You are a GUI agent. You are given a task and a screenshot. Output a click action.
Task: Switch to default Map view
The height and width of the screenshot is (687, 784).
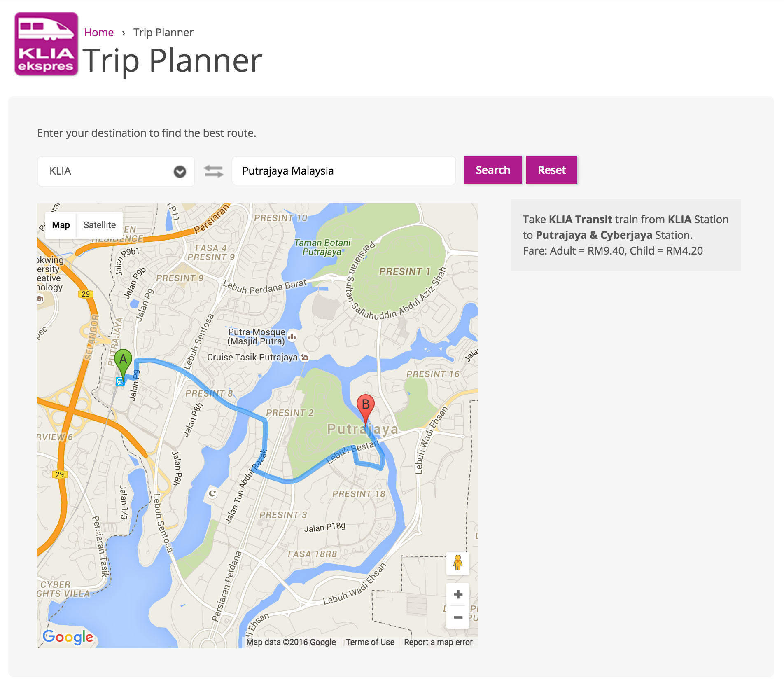pos(61,225)
